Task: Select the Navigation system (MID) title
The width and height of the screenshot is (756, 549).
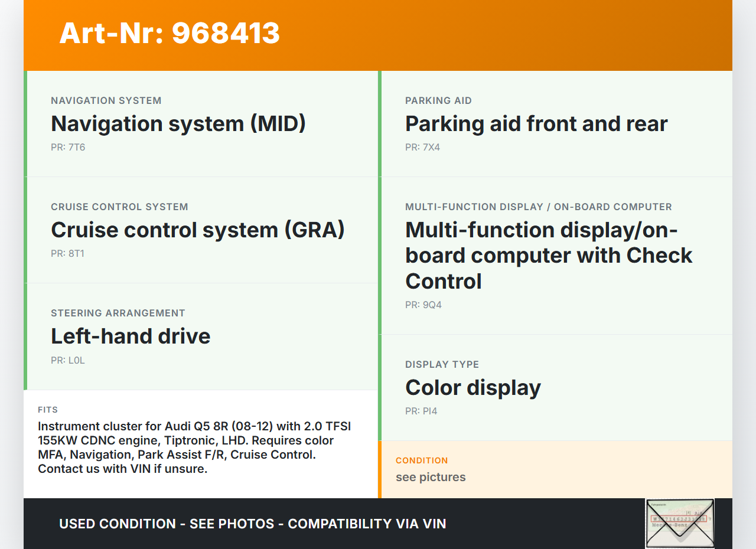Action: [178, 123]
